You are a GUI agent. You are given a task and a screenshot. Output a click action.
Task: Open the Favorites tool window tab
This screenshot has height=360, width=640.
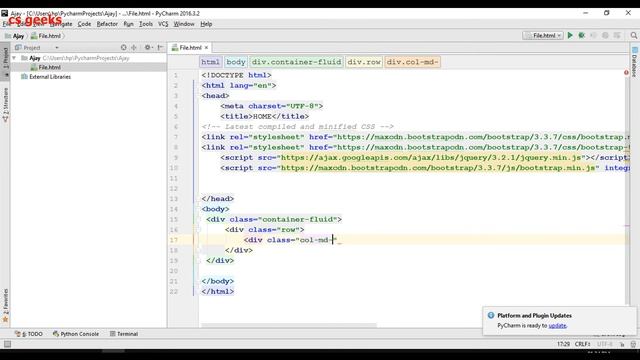point(5,305)
